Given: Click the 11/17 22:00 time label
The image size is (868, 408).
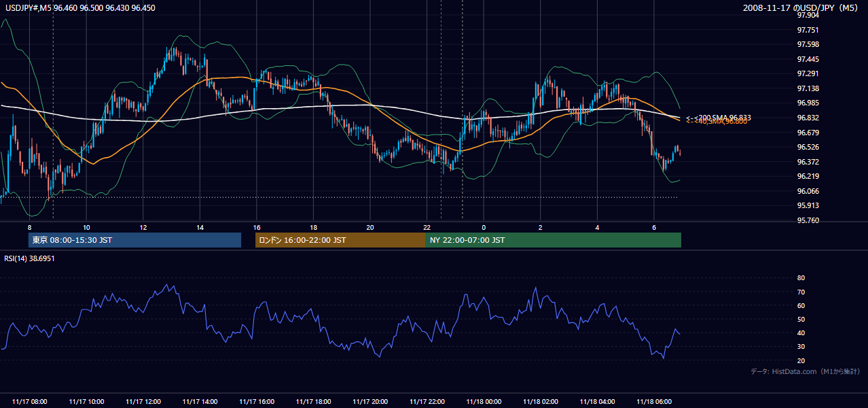Looking at the screenshot, I should tap(427, 401).
